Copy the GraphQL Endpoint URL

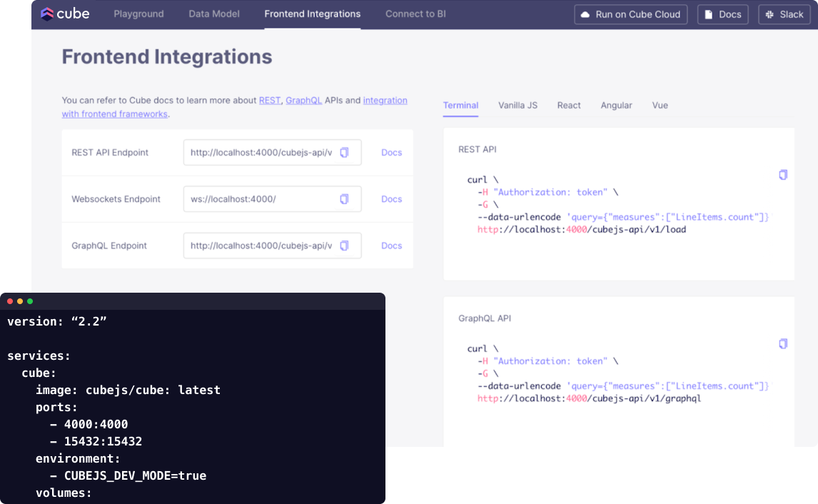344,246
